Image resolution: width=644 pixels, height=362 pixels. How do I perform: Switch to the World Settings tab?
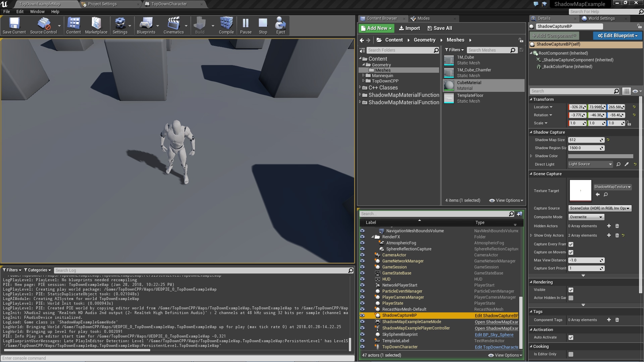click(x=601, y=18)
